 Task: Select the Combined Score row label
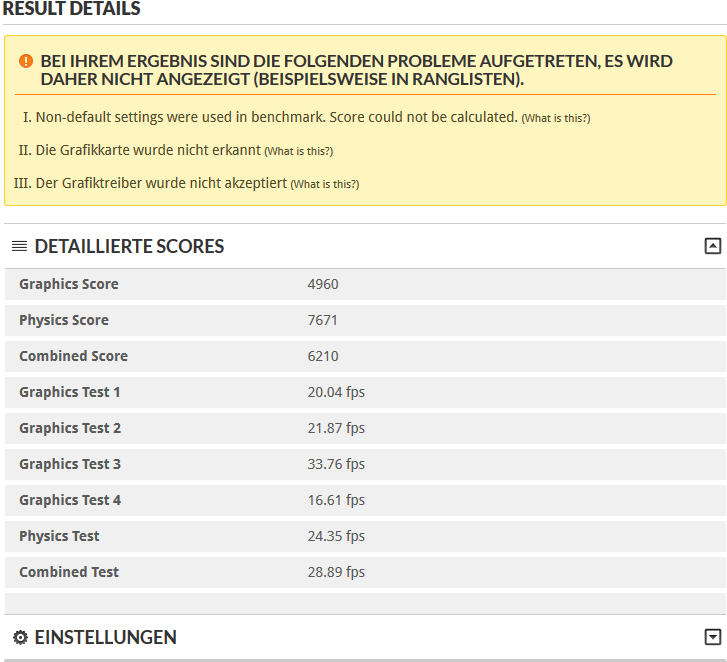pos(73,356)
